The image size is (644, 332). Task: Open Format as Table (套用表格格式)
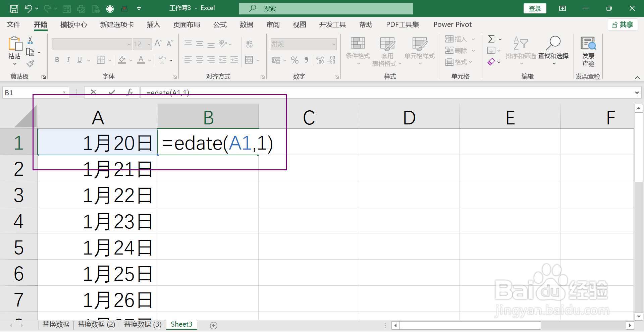(387, 51)
